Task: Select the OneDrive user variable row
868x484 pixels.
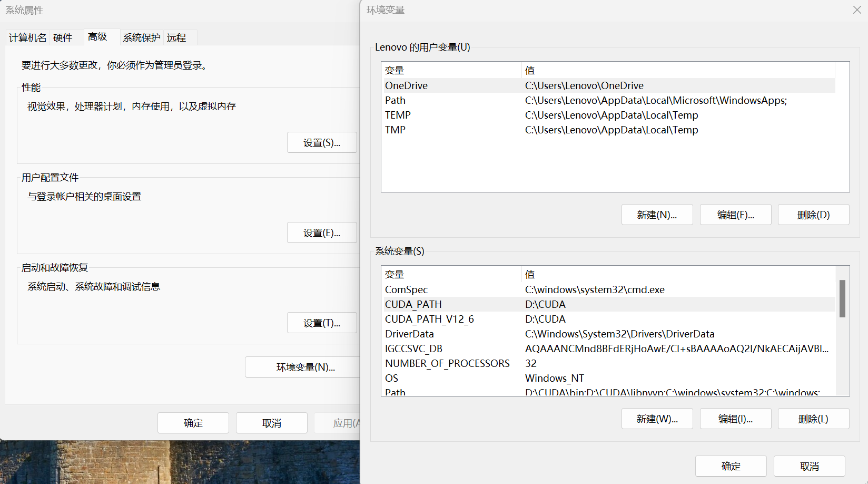Action: coord(608,85)
